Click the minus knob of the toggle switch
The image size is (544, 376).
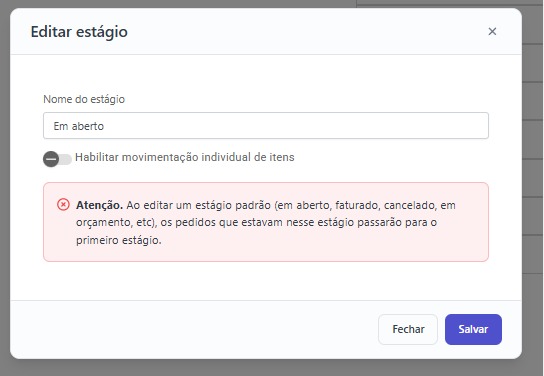coord(51,159)
